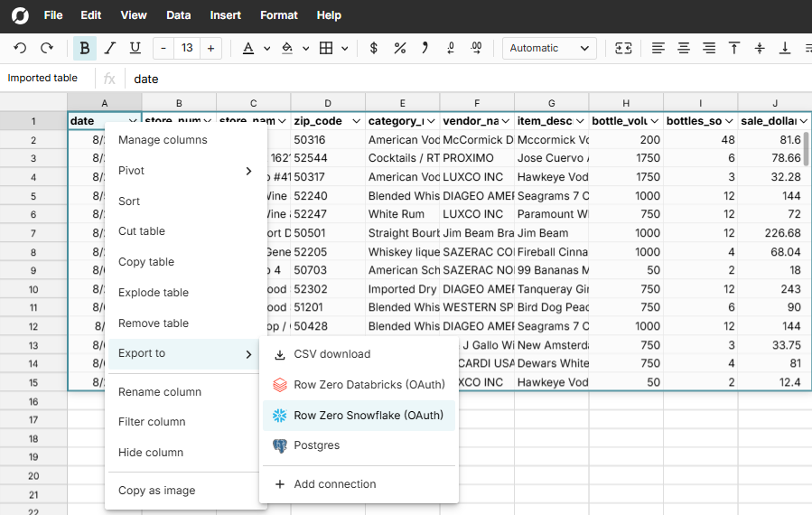Toggle italic formatting
This screenshot has height=515, width=812.
[x=110, y=48]
